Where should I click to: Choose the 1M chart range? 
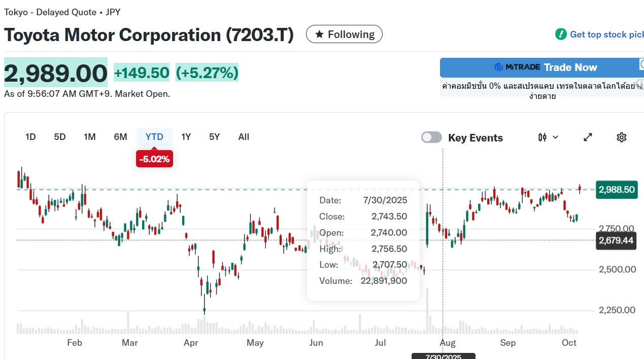[x=90, y=137]
